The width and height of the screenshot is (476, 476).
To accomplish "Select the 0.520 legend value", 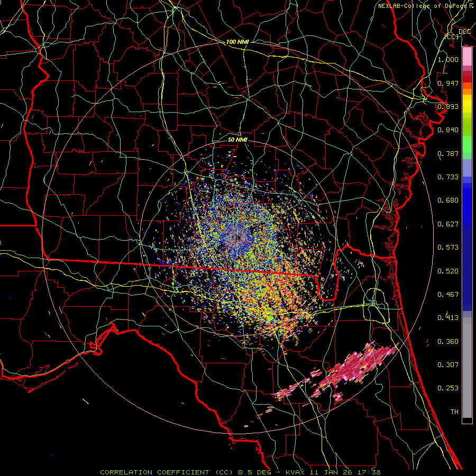I will click(x=448, y=271).
